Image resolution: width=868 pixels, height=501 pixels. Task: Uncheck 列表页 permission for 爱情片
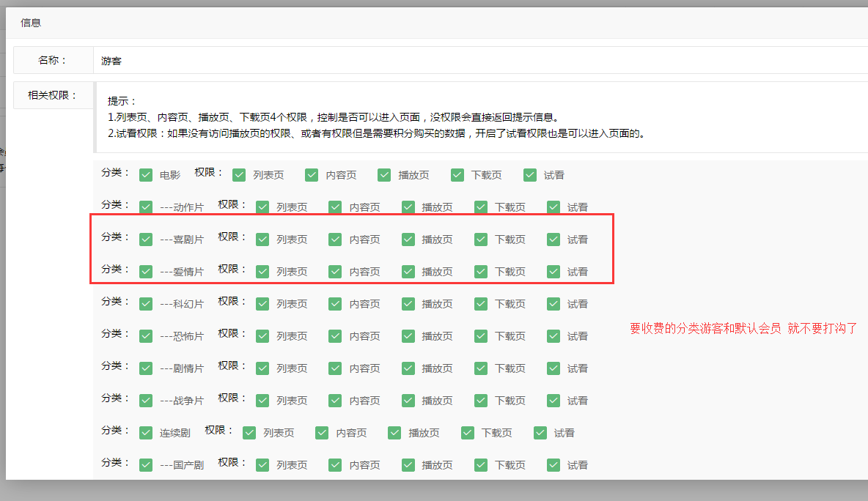[x=262, y=271]
